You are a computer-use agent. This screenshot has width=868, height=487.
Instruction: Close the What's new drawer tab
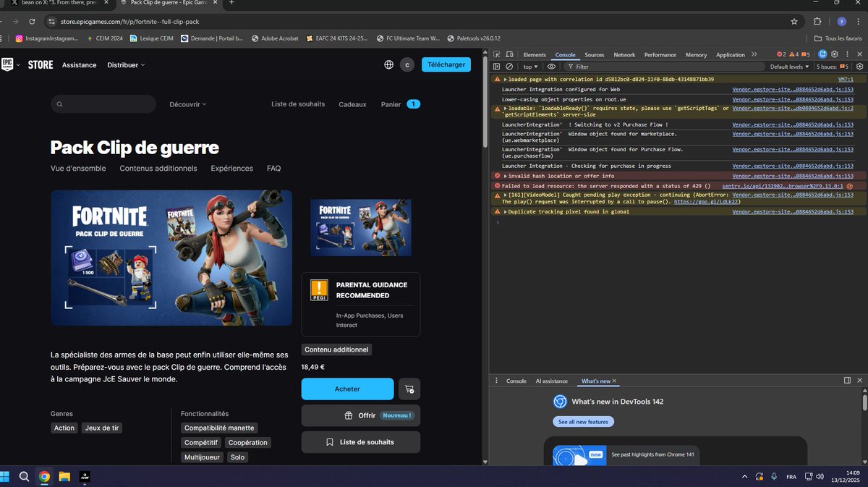click(614, 381)
